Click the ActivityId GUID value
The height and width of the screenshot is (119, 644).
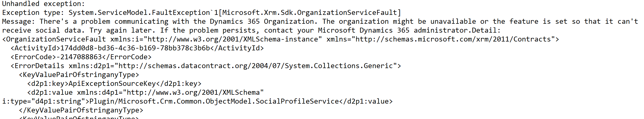pyautogui.click(x=135, y=48)
